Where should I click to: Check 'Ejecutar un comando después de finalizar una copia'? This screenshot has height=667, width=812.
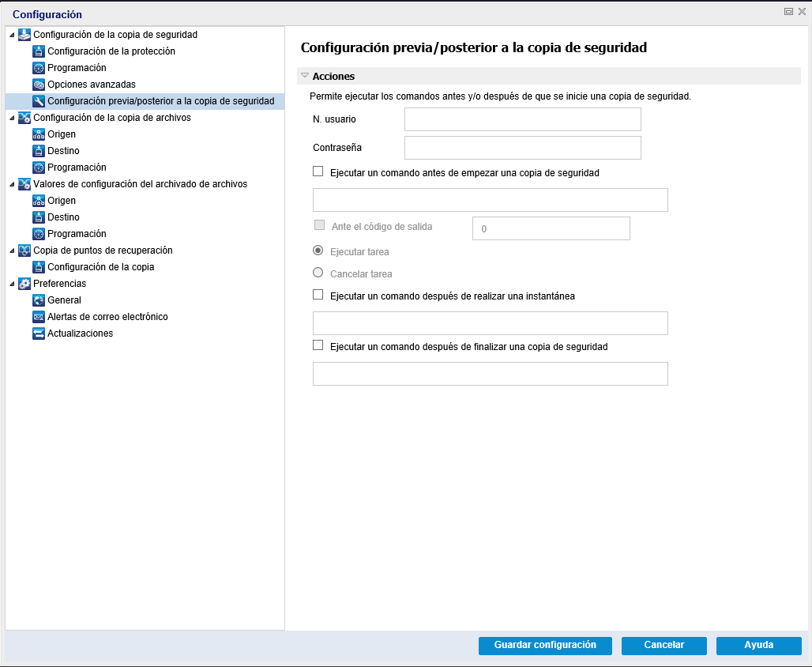pyautogui.click(x=318, y=345)
